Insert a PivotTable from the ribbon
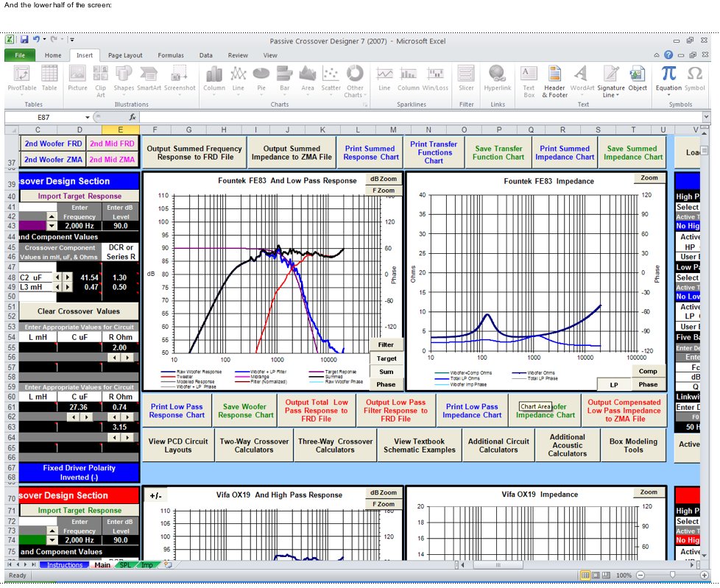This screenshot has height=588, width=720. (21, 79)
